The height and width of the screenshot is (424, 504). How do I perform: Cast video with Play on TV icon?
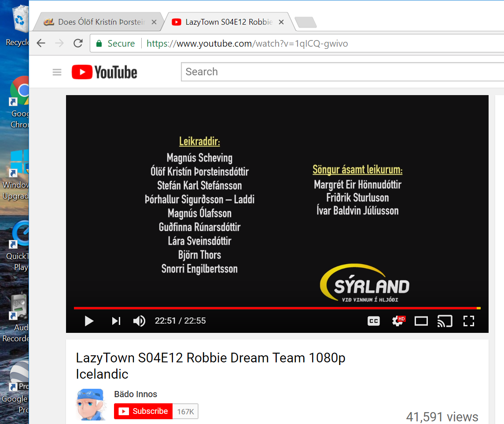pyautogui.click(x=445, y=321)
